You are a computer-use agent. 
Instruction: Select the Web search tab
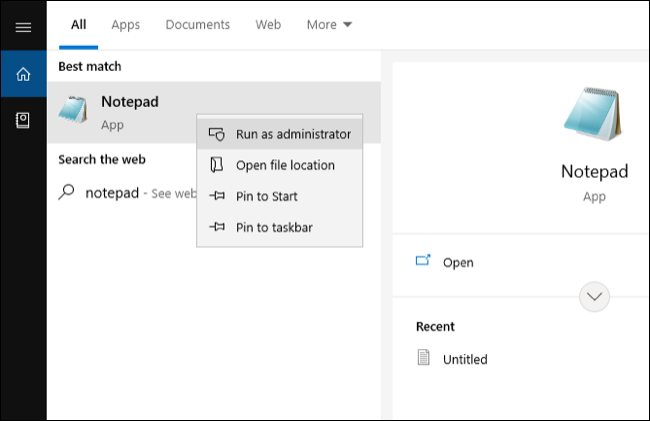[x=268, y=25]
